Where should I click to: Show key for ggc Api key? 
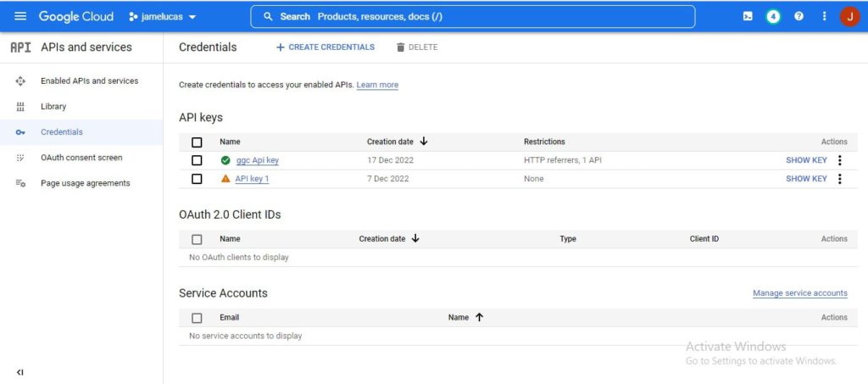806,161
